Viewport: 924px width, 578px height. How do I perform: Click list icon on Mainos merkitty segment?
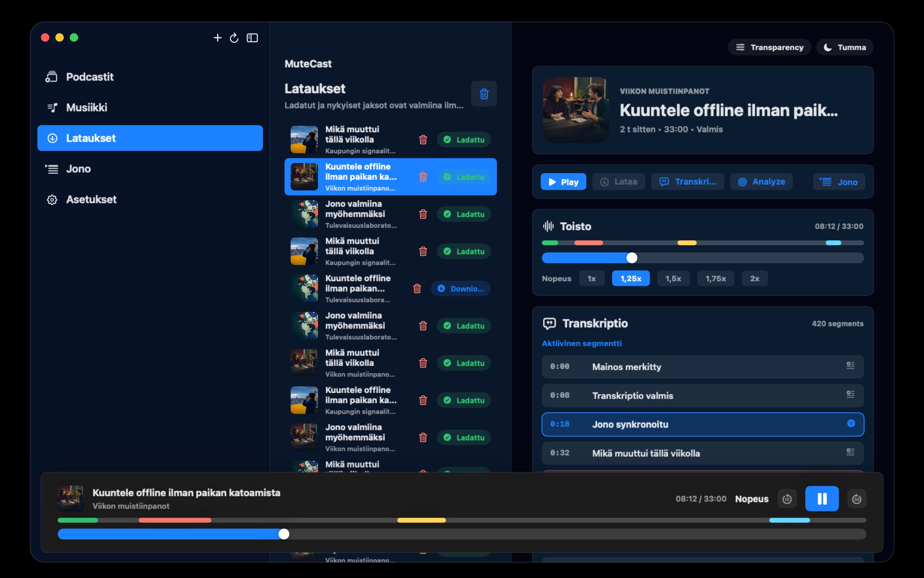coord(850,365)
